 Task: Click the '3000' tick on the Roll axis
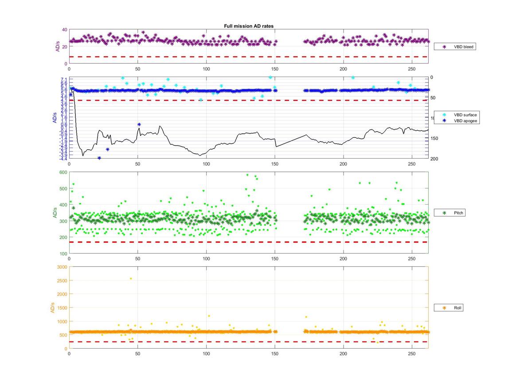[x=62, y=267]
